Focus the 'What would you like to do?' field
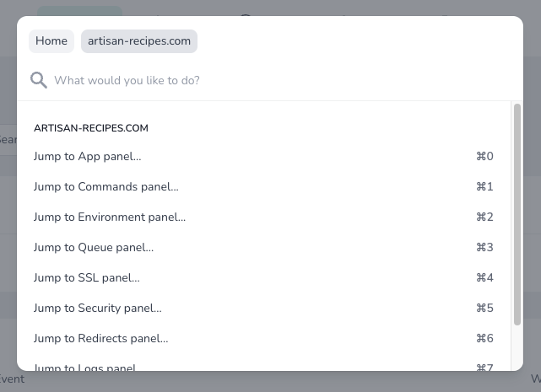The image size is (541, 392). 253,80
